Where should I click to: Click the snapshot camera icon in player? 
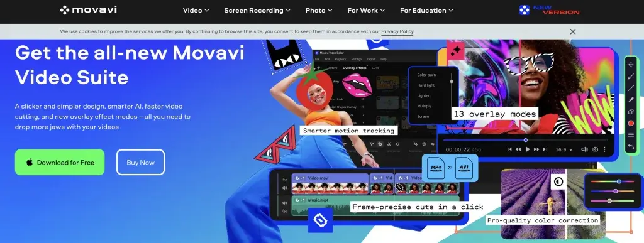tap(595, 149)
